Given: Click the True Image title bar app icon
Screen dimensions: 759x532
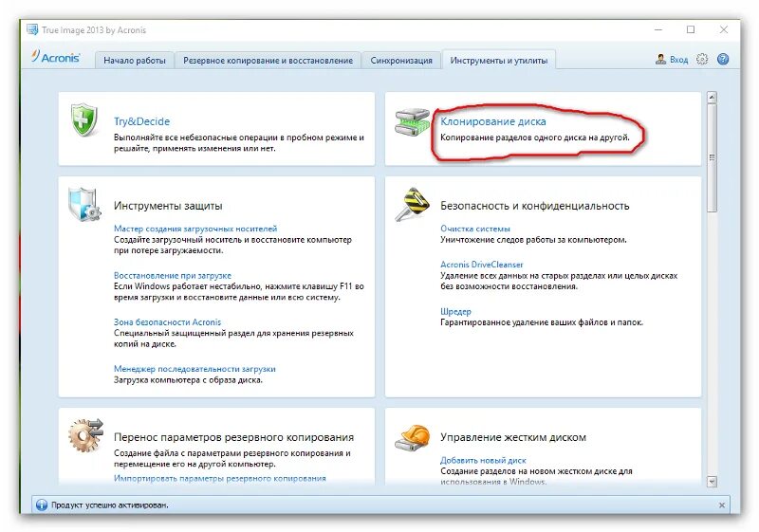Looking at the screenshot, I should pyautogui.click(x=32, y=29).
